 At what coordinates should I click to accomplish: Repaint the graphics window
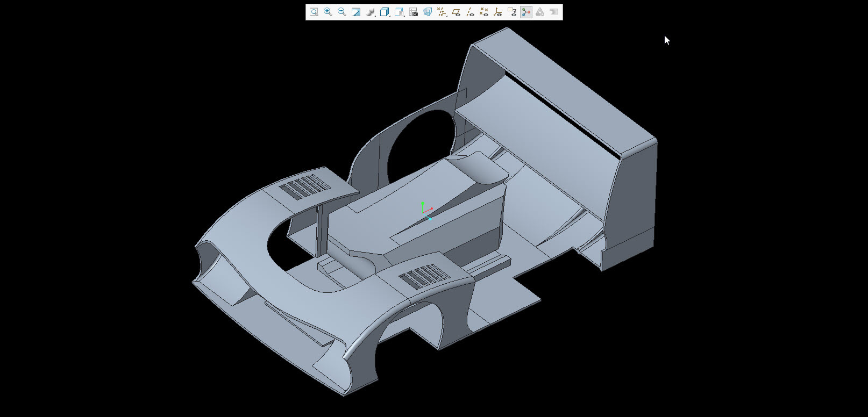[x=356, y=12]
